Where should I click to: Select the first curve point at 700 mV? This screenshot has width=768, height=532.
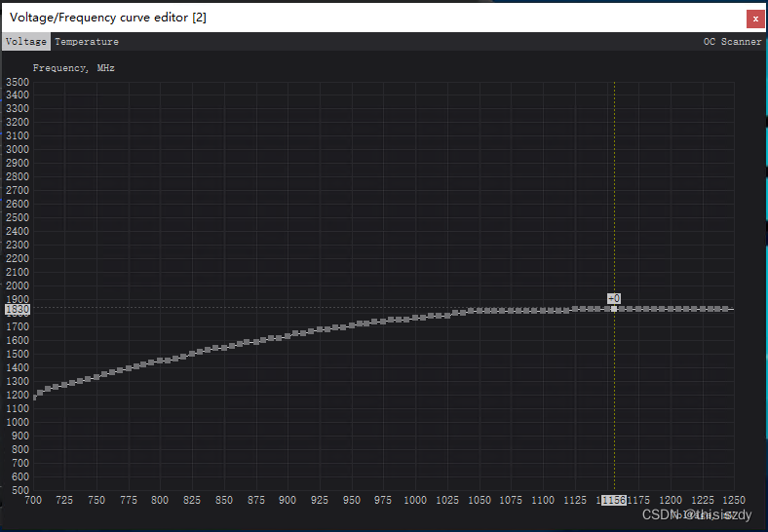coord(34,397)
